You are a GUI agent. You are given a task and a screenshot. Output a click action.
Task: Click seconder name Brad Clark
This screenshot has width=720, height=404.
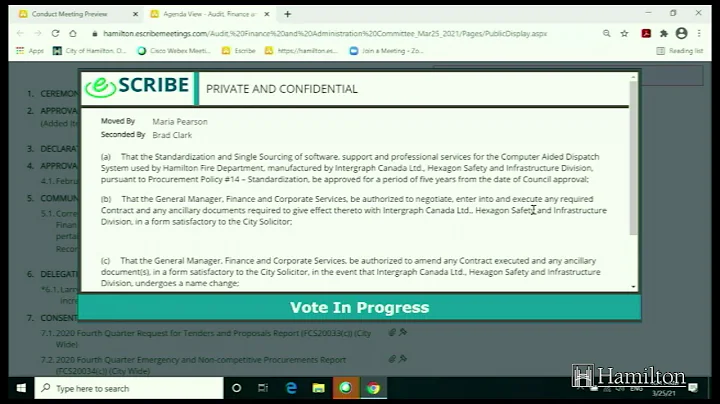coord(172,135)
